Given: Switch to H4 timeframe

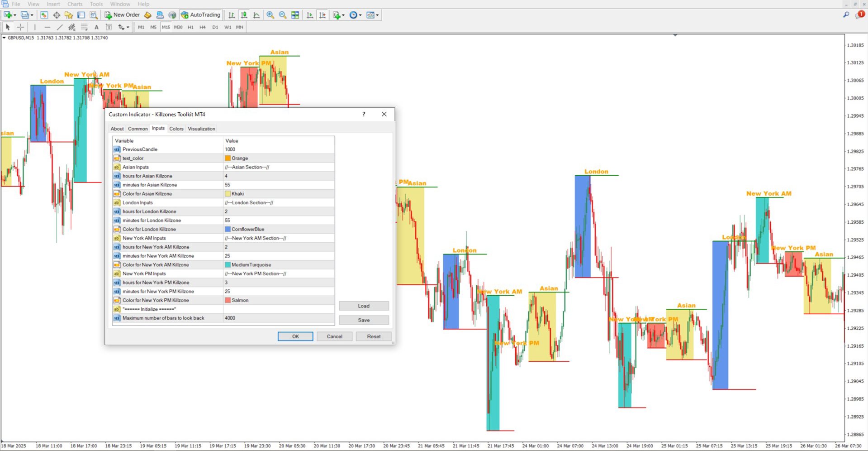Looking at the screenshot, I should (x=203, y=27).
